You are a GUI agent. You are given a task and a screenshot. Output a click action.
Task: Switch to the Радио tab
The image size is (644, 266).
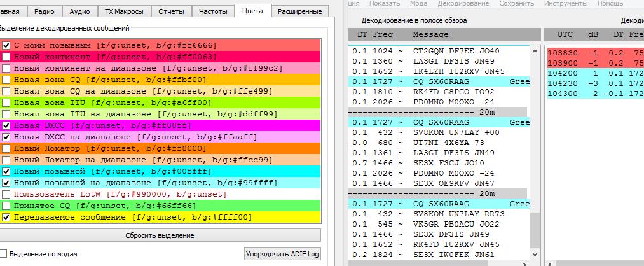45,11
